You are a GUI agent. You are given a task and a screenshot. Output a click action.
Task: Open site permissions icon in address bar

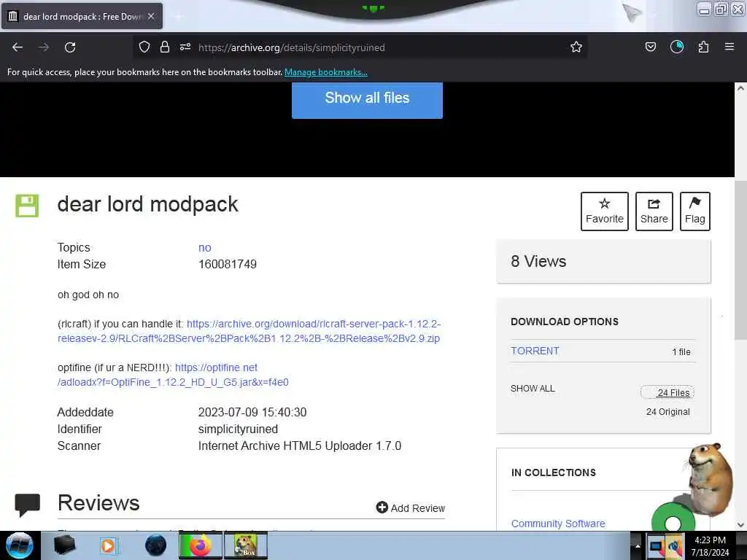coord(185,47)
